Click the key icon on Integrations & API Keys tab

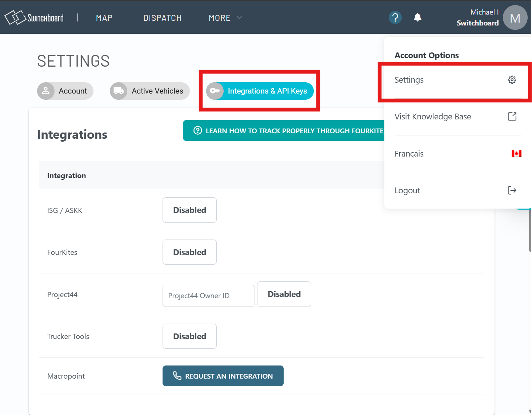coord(215,91)
